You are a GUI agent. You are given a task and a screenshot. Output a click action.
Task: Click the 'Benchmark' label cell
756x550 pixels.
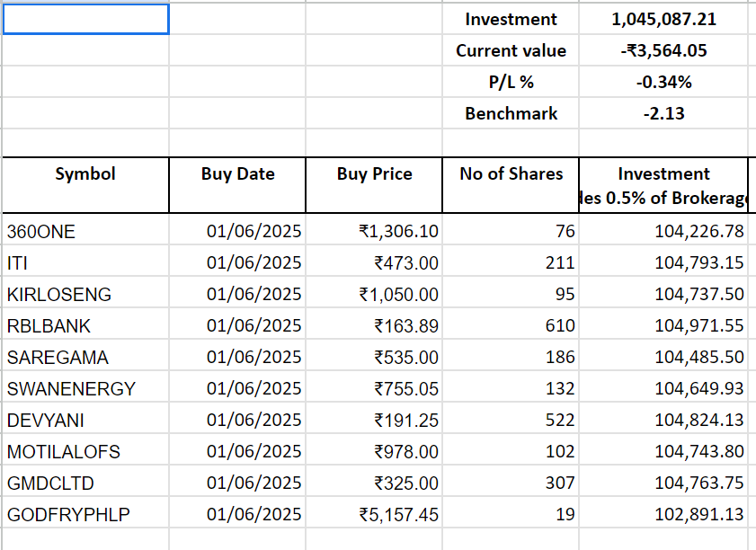click(x=511, y=113)
